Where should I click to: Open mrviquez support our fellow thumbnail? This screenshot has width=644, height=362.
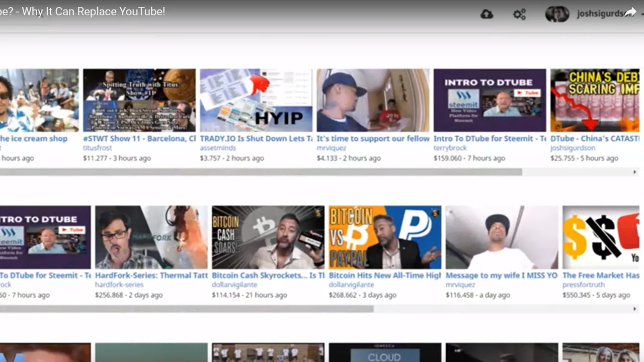(x=373, y=100)
